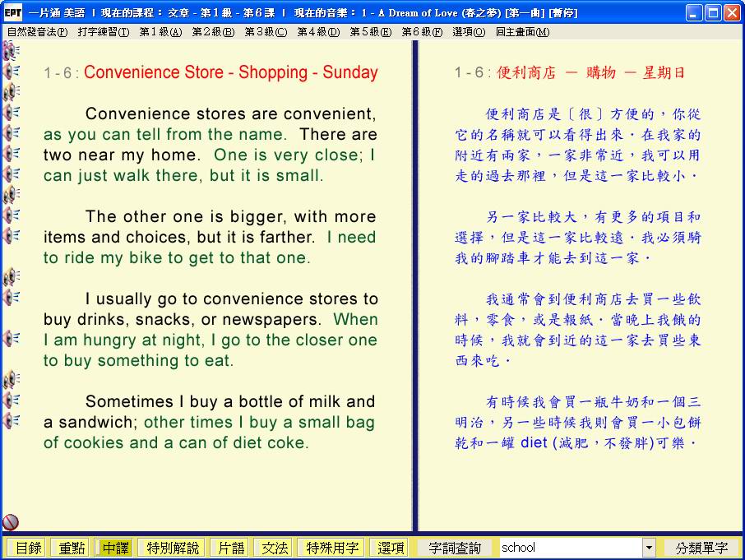Click the 目錄 table of contents button
This screenshot has width=745, height=560.
click(29, 548)
